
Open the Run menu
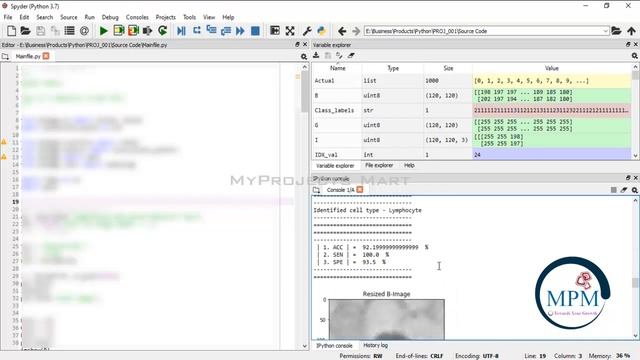pyautogui.click(x=89, y=17)
